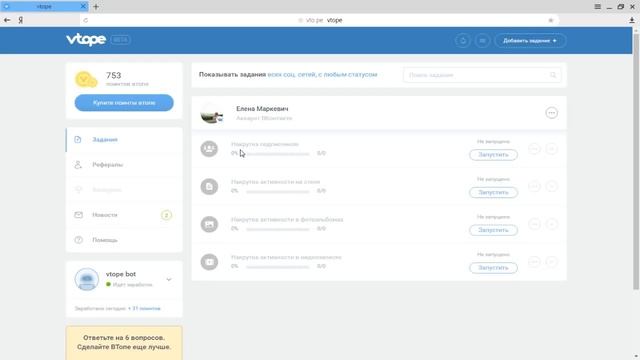Open three-dot options for video activity task
Image resolution: width=640 pixels, height=360 pixels.
tap(534, 262)
